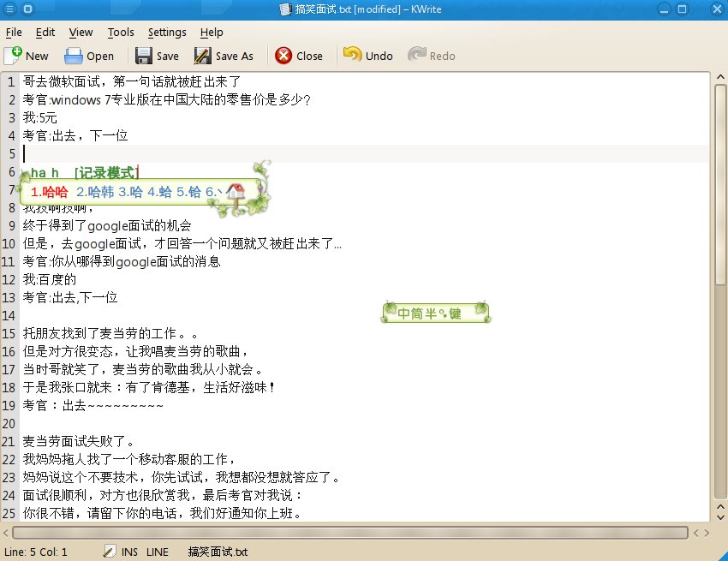728x561 pixels.
Task: Click the line "考官:你从哪得到google面试的消息"
Action: pos(122,261)
